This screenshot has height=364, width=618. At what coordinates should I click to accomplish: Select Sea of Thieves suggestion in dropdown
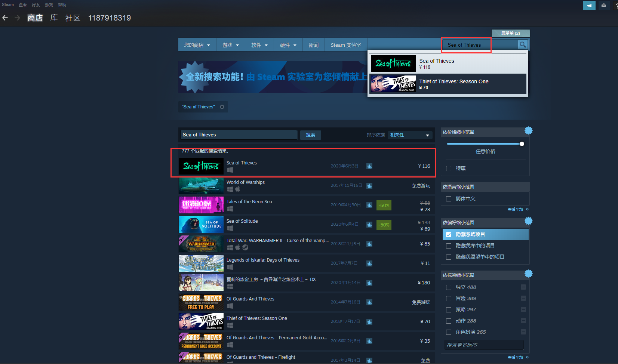point(448,64)
